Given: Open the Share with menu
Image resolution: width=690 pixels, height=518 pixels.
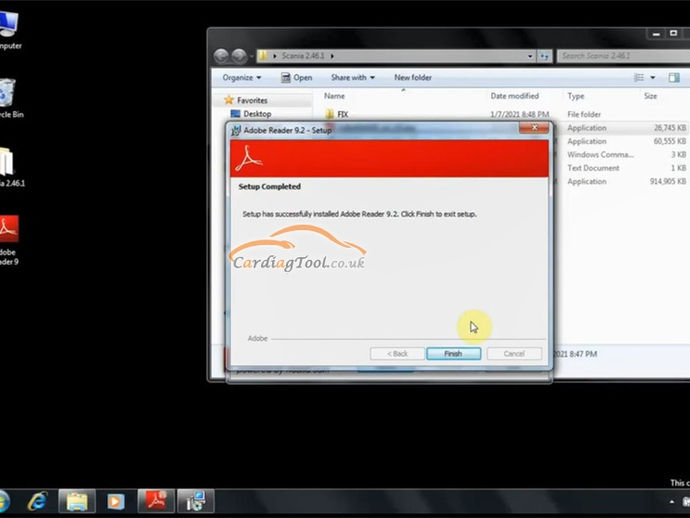Looking at the screenshot, I should point(353,77).
